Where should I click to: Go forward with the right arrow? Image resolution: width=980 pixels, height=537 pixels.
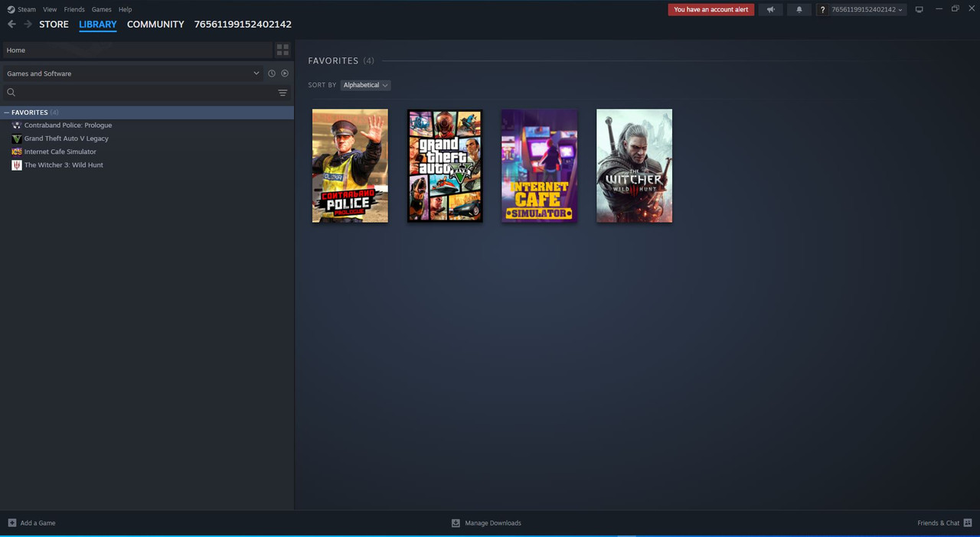coord(28,24)
